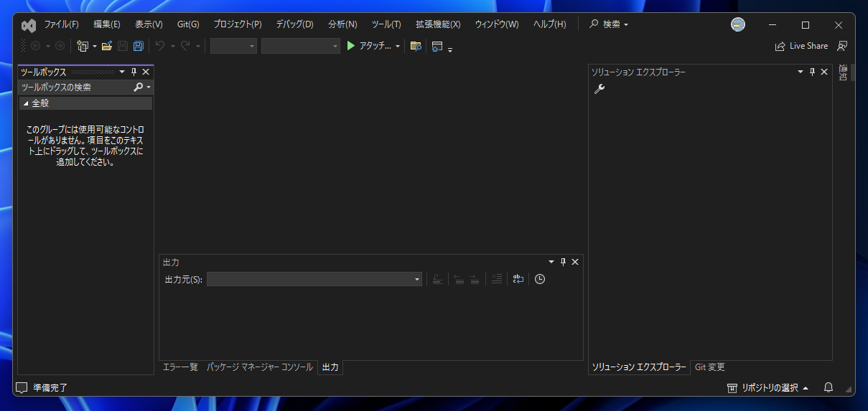Open the デバッグ(D) menu
The width and height of the screenshot is (868, 411).
tap(295, 24)
